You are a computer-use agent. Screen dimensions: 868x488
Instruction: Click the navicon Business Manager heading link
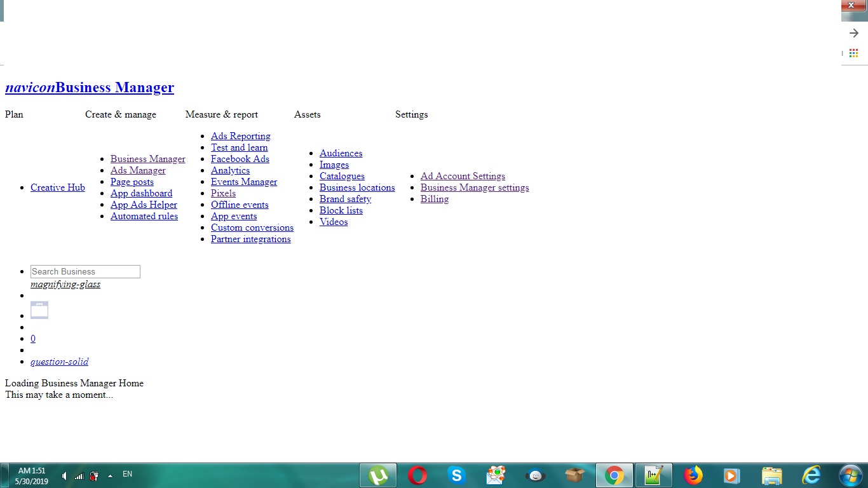pyautogui.click(x=90, y=88)
